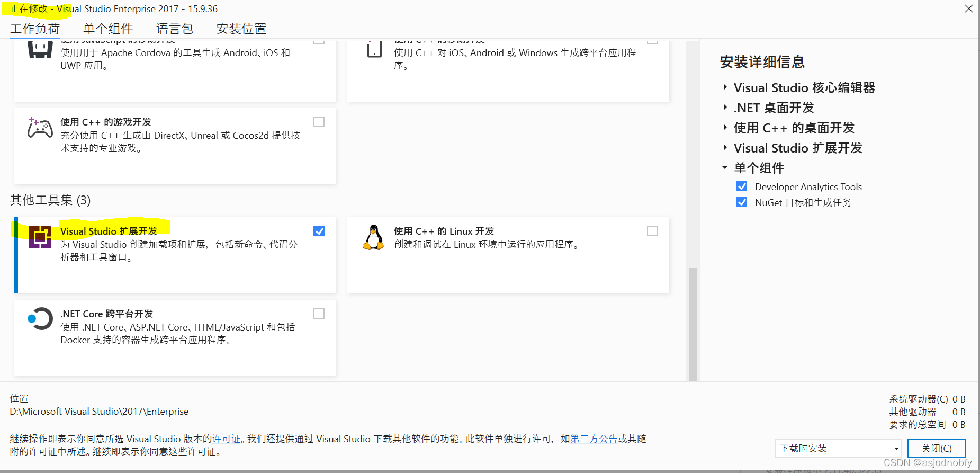Open the 许可证 license link
This screenshot has height=473, width=980.
tap(226, 439)
